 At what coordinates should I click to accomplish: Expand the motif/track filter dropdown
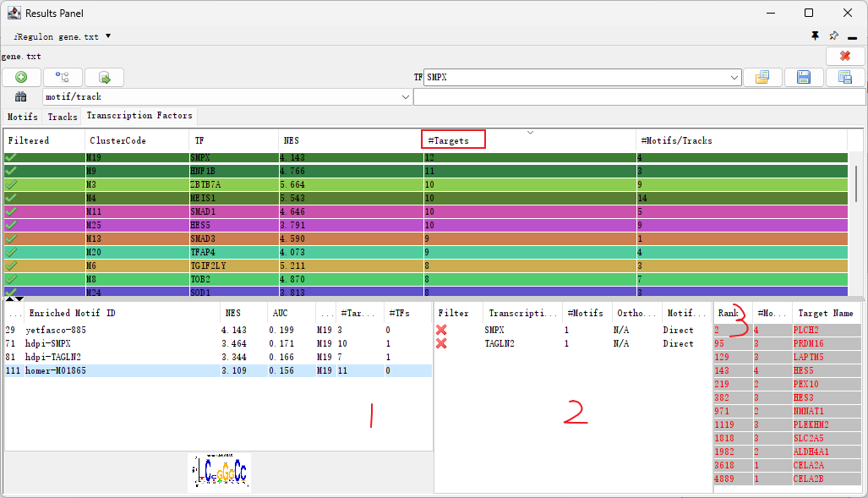[x=406, y=97]
